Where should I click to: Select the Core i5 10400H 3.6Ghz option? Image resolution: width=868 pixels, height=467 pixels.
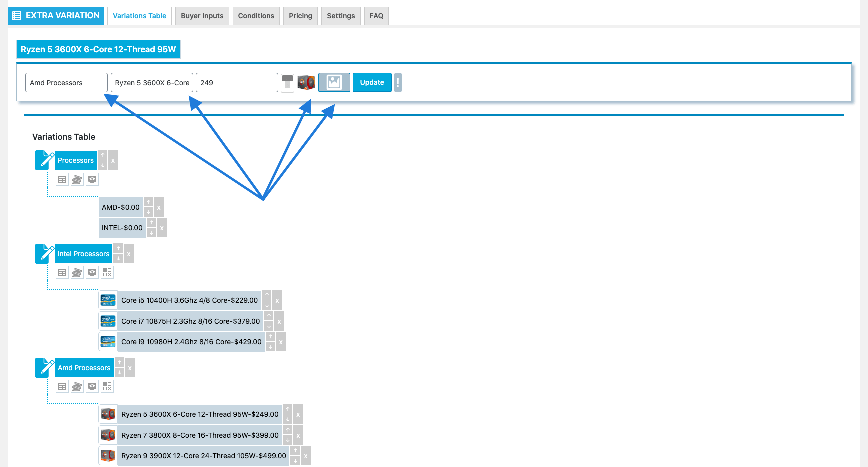pyautogui.click(x=190, y=300)
